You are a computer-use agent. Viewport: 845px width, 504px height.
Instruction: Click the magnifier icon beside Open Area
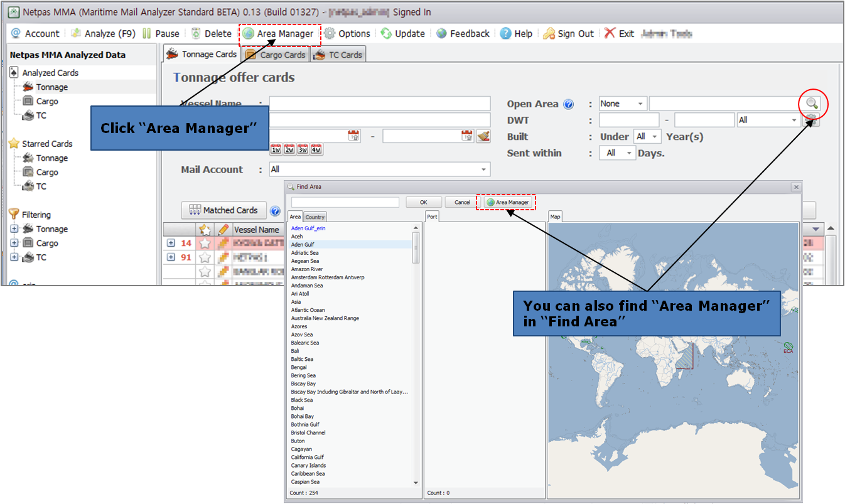[812, 104]
